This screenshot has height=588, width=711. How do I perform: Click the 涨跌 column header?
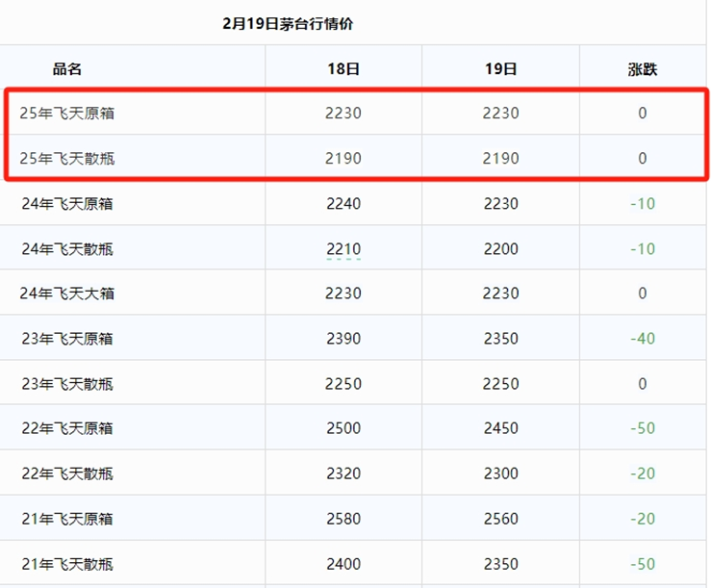643,69
